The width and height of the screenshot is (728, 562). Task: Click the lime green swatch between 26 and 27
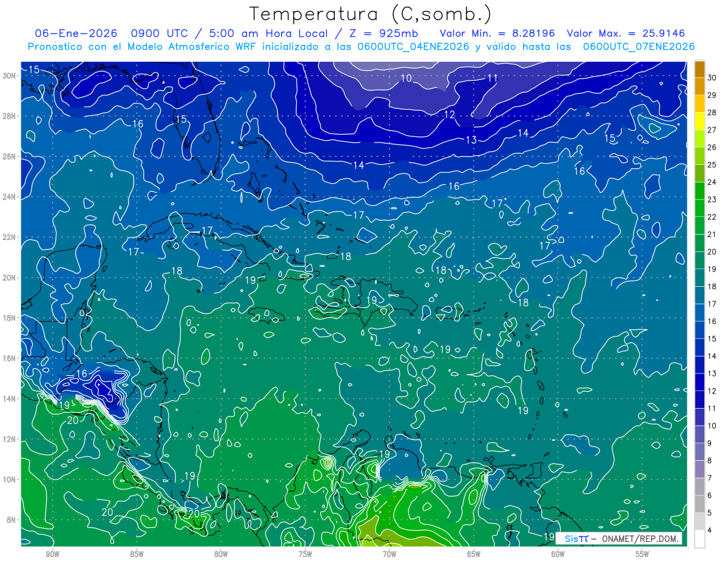tap(699, 139)
